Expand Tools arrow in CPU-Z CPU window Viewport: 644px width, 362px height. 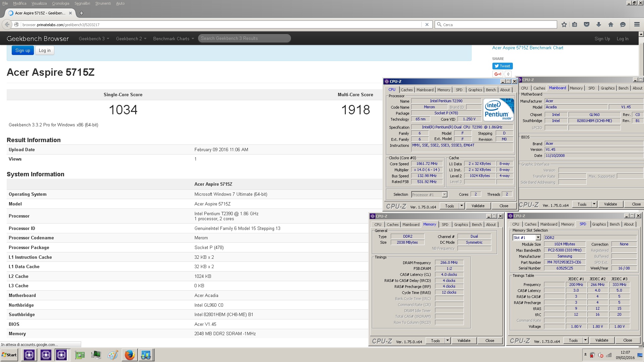pos(462,206)
